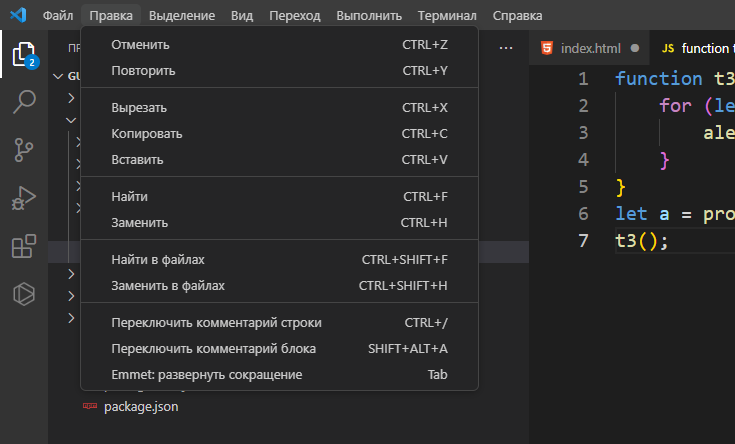This screenshot has height=444, width=735.
Task: Click the VS Code logo icon
Action: (x=18, y=15)
